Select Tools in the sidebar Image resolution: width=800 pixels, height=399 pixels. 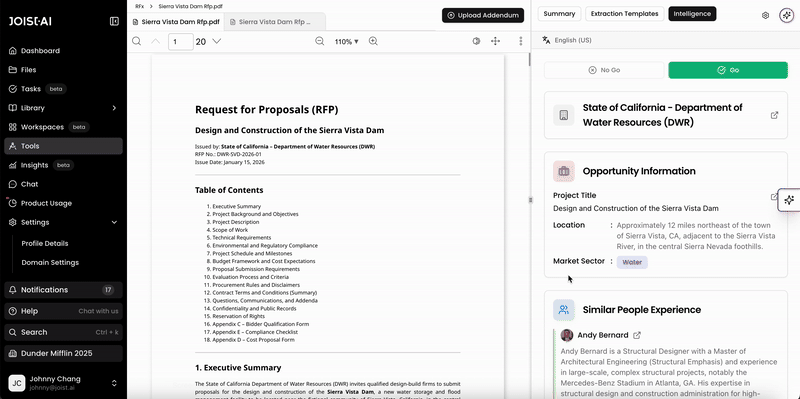63,146
